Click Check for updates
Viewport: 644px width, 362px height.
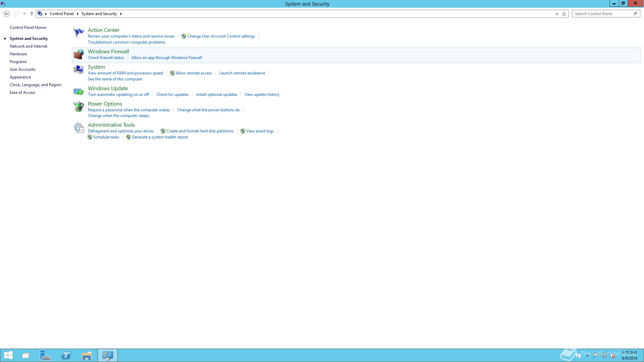point(172,95)
